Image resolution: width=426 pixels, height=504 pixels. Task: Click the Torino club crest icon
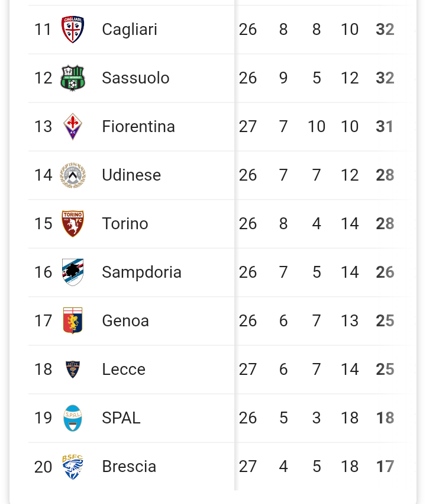(73, 223)
